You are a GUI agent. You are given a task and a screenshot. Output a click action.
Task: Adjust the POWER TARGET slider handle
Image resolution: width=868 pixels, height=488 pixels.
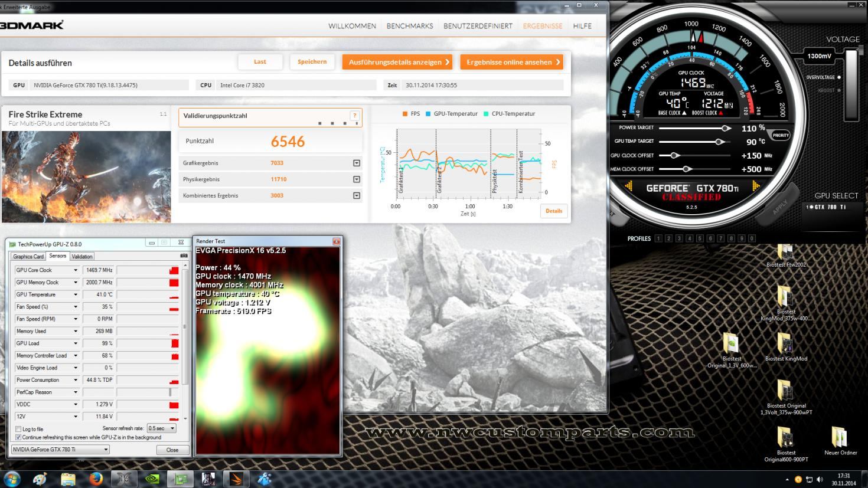tap(725, 128)
